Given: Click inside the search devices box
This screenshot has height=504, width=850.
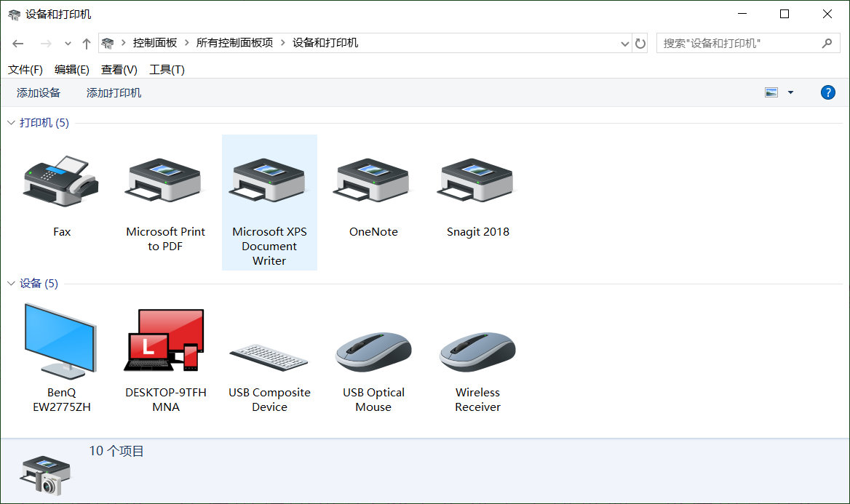Looking at the screenshot, I should (735, 43).
